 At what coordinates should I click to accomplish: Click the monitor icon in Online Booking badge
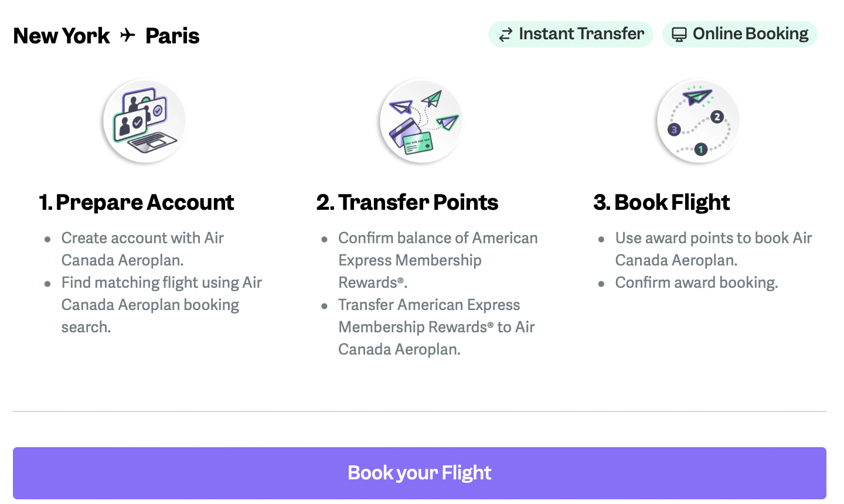679,35
